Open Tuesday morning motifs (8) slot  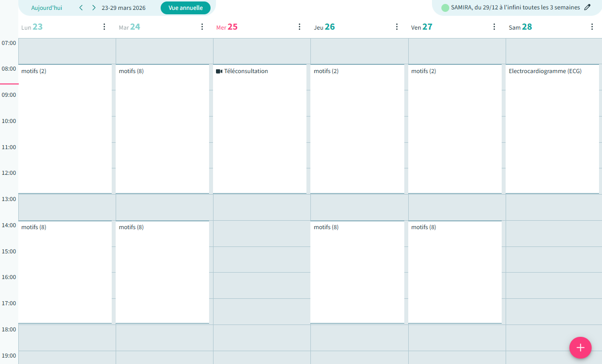click(x=162, y=128)
